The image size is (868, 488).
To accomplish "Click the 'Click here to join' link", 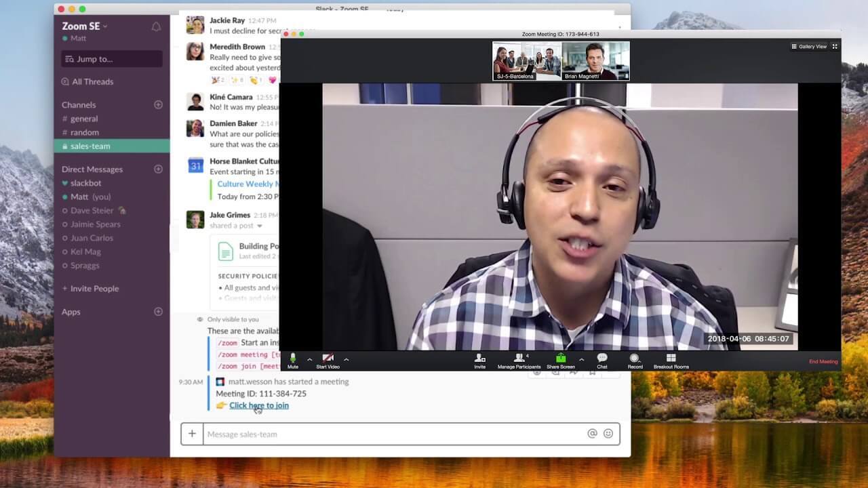I will point(259,405).
